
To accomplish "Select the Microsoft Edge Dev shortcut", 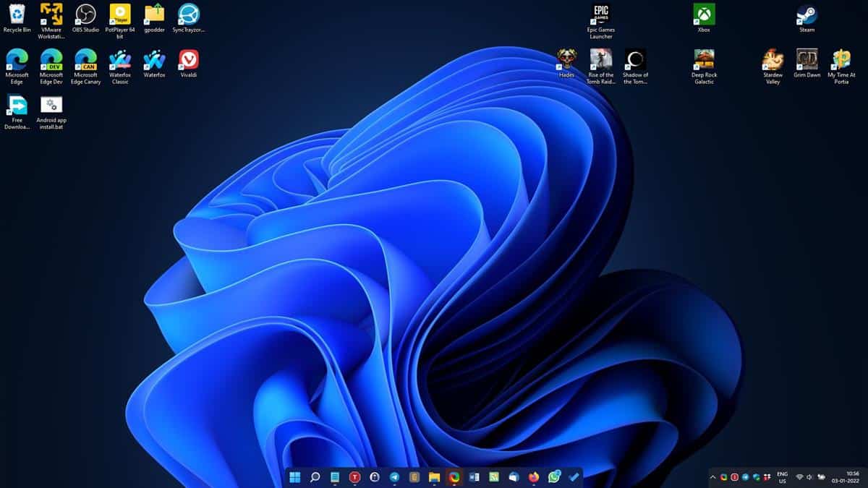I will tap(51, 67).
